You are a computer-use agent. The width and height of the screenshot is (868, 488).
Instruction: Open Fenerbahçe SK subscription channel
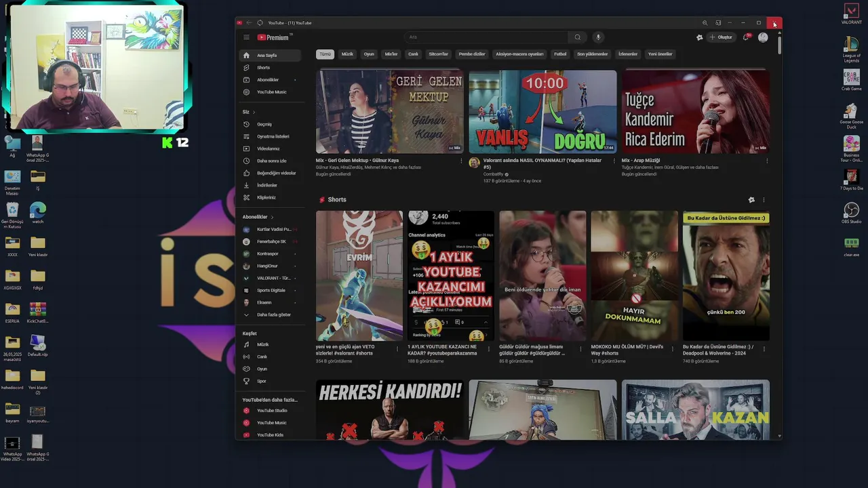click(x=270, y=242)
